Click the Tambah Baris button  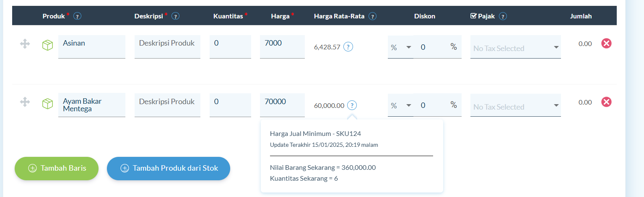[57, 168]
